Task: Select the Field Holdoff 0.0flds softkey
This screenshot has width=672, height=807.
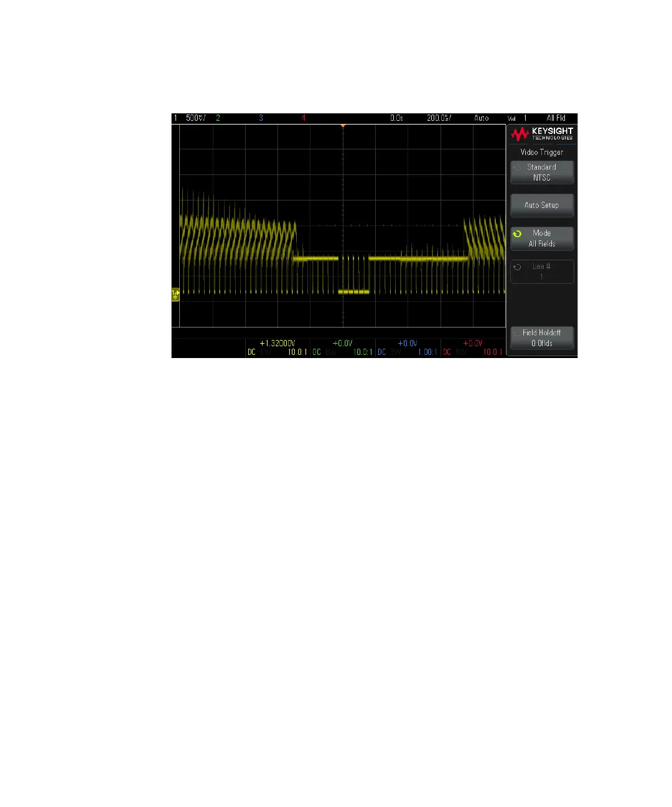Action: coord(542,338)
